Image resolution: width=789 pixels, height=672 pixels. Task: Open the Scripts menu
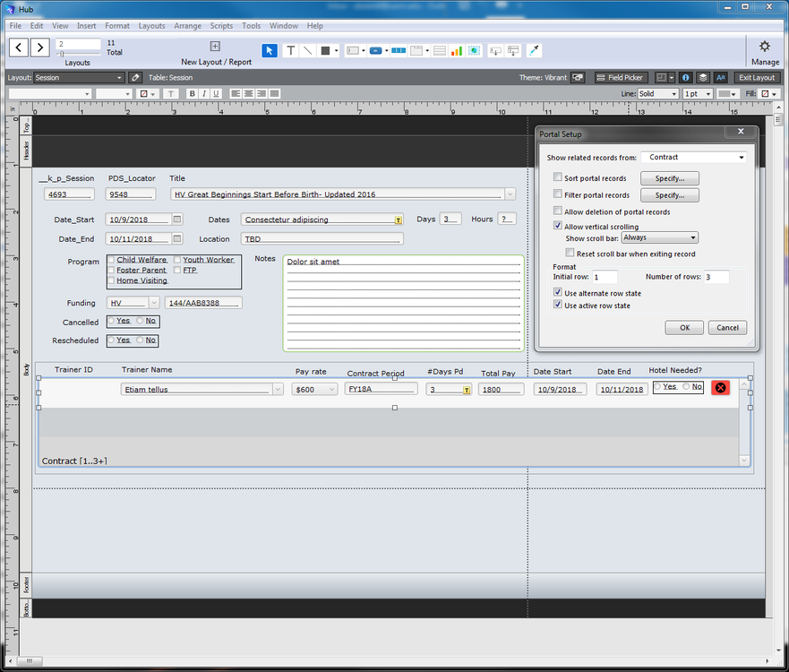point(221,26)
